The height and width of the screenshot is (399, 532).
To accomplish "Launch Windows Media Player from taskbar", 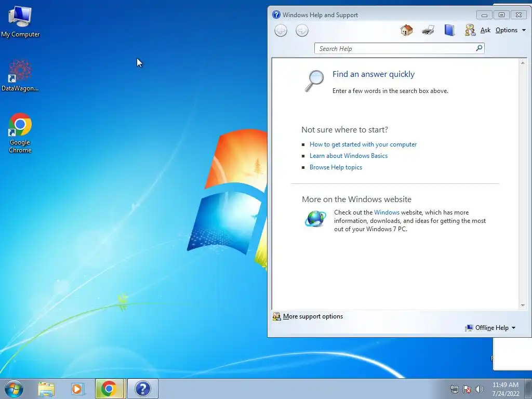I will pyautogui.click(x=77, y=389).
